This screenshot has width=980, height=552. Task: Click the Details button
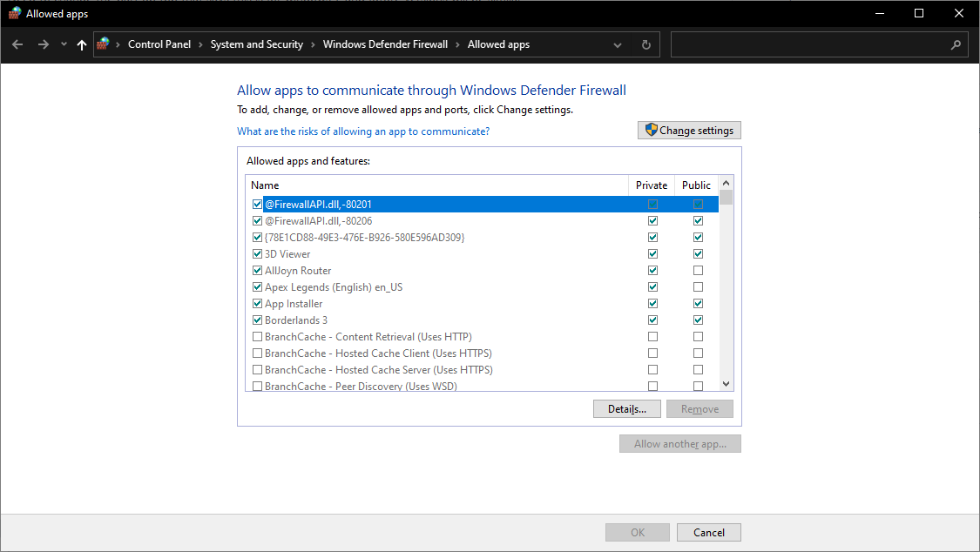[x=626, y=408]
